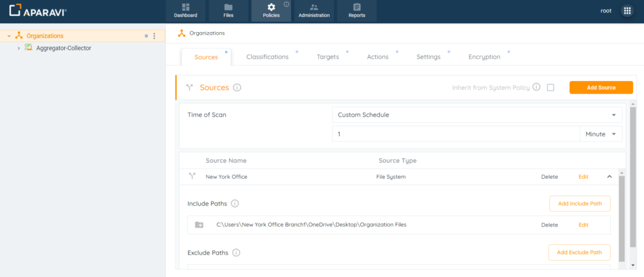Select Organizations in the tree
Image resolution: width=644 pixels, height=277 pixels.
pyautogui.click(x=45, y=36)
